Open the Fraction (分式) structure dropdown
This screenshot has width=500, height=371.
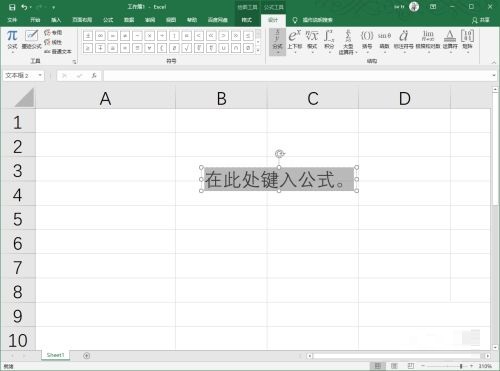click(x=277, y=42)
